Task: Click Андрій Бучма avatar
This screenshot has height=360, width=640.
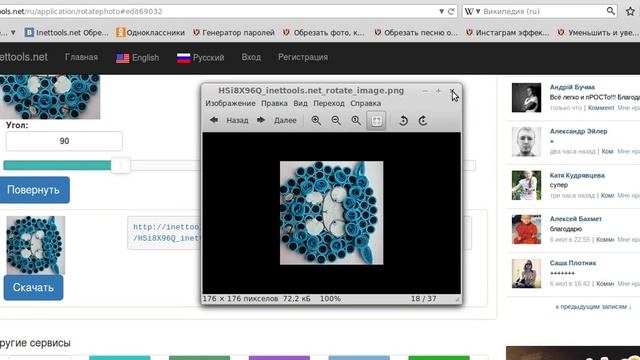Action: pos(527,98)
